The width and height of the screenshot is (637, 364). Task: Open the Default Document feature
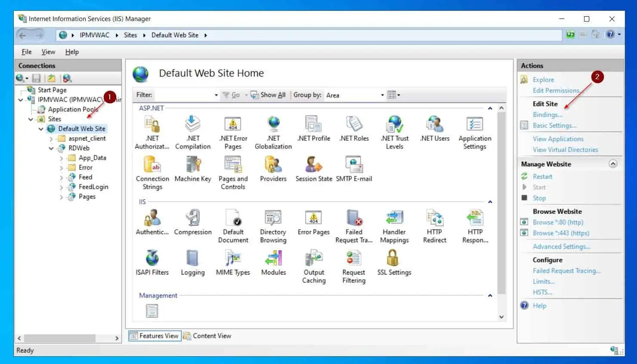pyautogui.click(x=233, y=227)
